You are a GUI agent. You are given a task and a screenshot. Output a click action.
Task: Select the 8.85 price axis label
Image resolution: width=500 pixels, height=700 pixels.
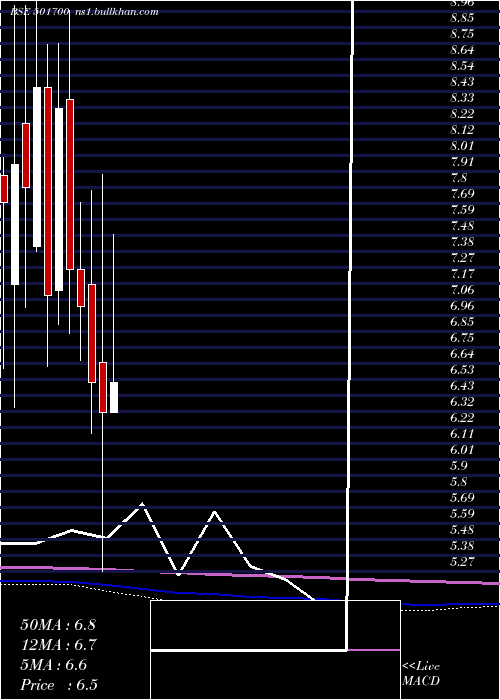[x=462, y=18]
